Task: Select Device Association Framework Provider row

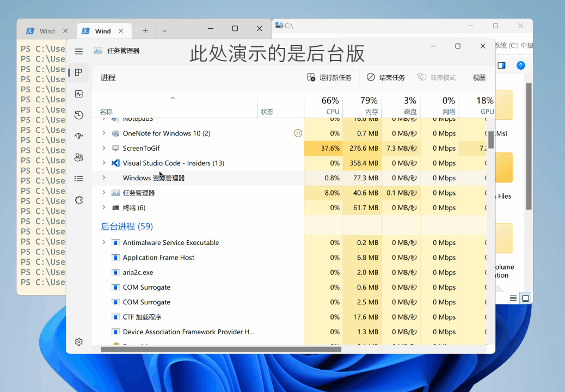Action: pos(289,332)
